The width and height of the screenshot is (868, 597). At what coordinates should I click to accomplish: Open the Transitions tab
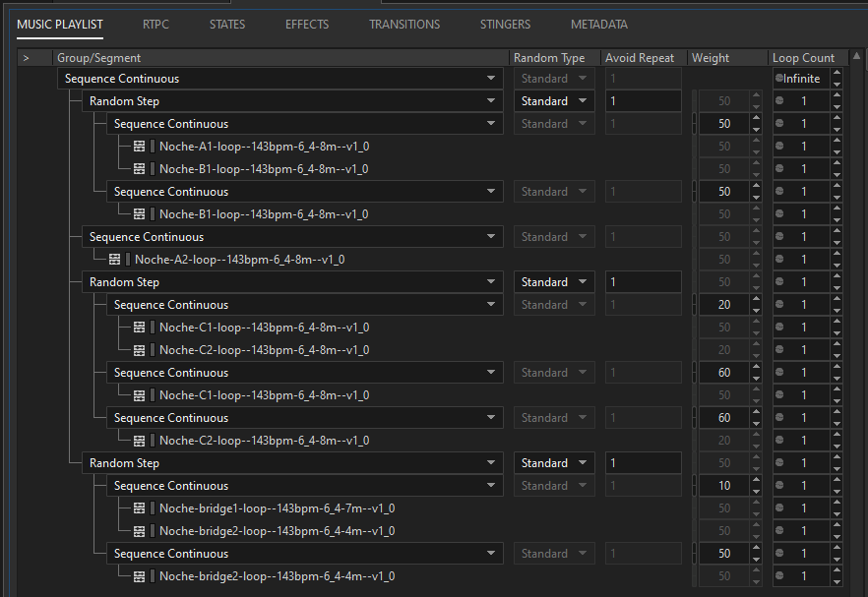pos(404,25)
